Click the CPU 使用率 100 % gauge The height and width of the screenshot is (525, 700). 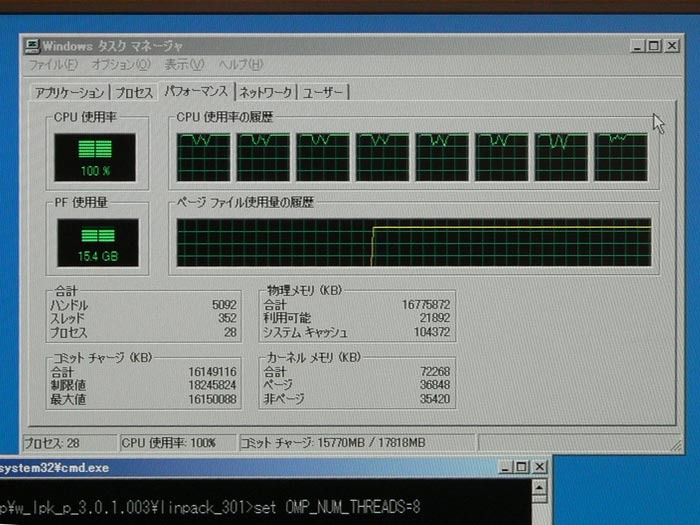[x=95, y=157]
